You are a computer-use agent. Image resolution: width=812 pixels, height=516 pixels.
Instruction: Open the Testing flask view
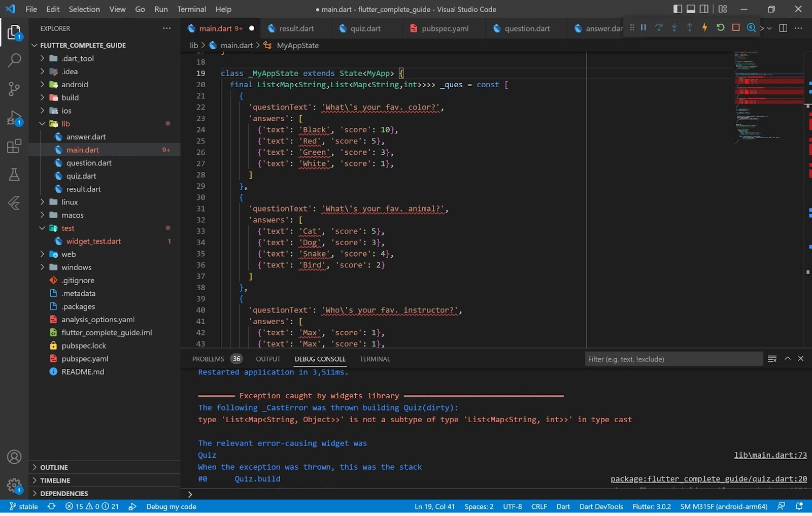pos(14,175)
